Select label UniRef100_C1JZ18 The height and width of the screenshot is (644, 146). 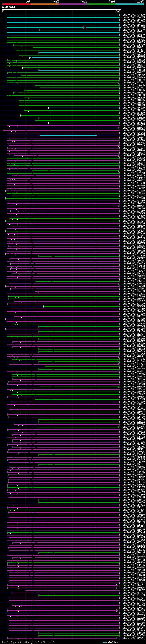click(x=134, y=382)
